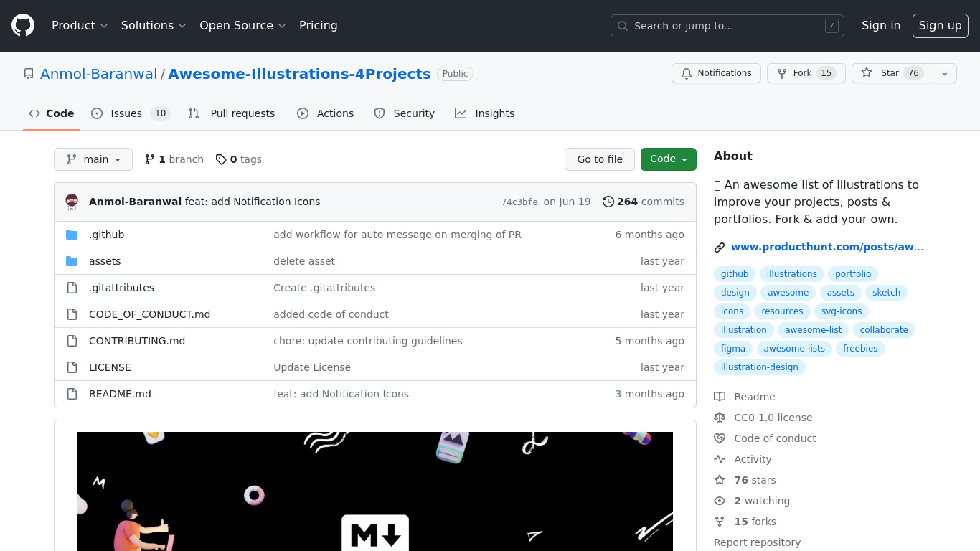Open the Awesome-Illustrations-4Projects repository link
This screenshot has width=980, height=551.
pos(299,74)
